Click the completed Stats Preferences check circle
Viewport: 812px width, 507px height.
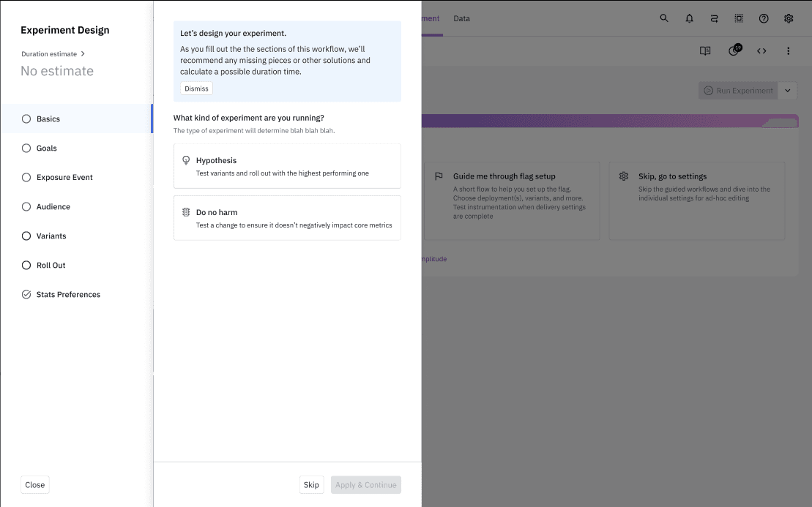pos(26,294)
